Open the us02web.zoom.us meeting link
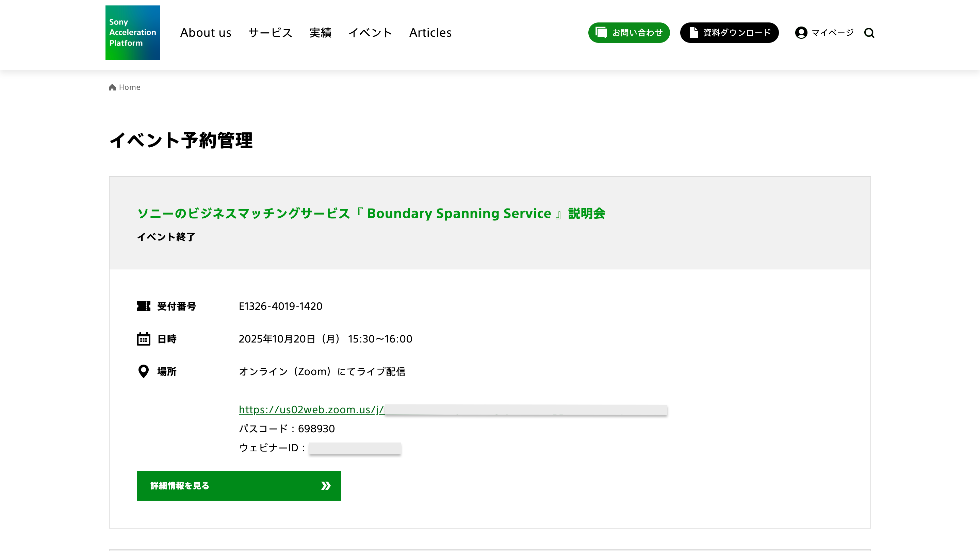Viewport: 980px width, 551px height. tap(311, 410)
